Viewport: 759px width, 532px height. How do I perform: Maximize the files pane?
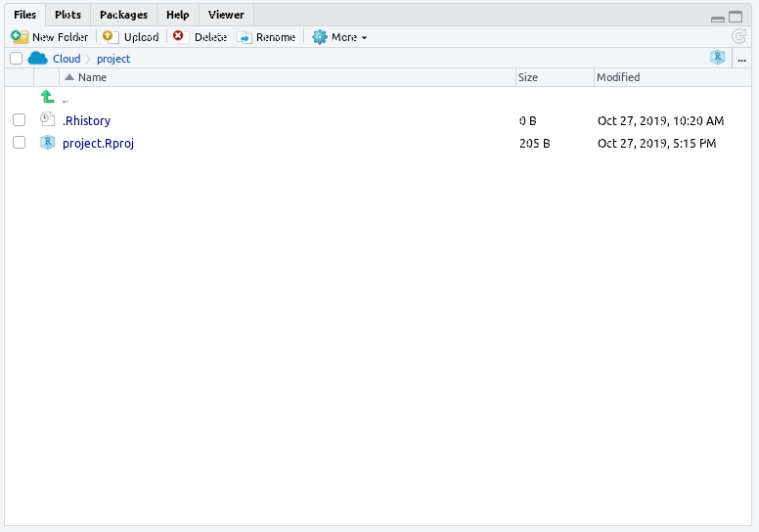tap(736, 17)
